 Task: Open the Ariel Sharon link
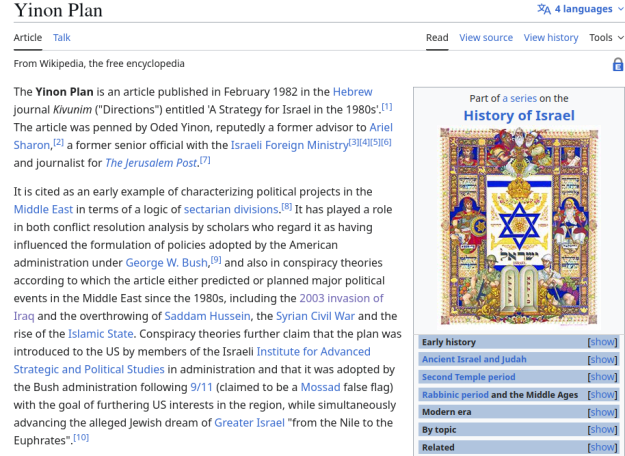pyautogui.click(x=381, y=127)
